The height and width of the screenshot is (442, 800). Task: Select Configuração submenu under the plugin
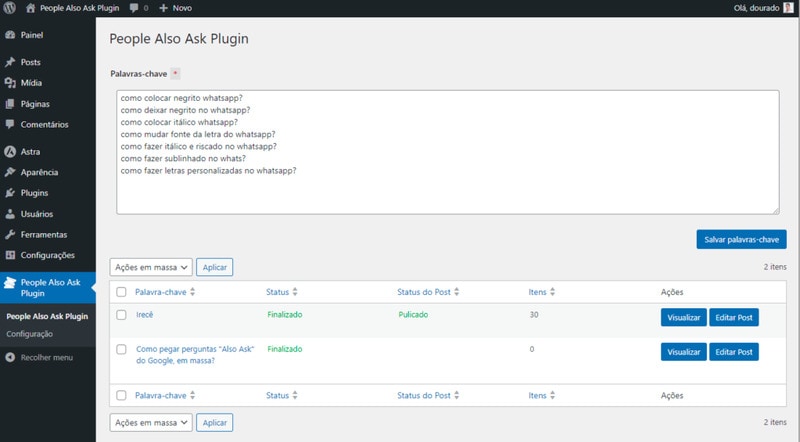point(30,334)
